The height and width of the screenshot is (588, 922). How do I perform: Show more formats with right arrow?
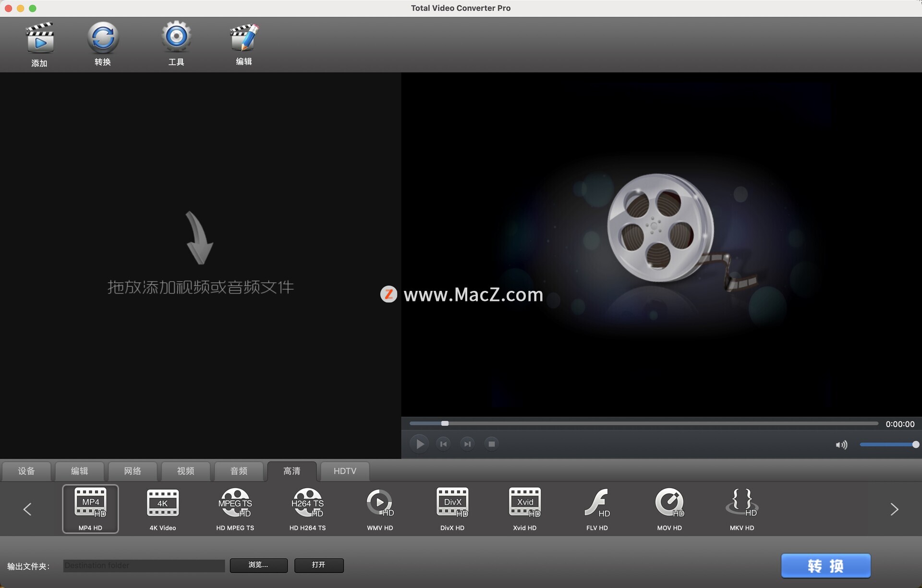click(894, 509)
